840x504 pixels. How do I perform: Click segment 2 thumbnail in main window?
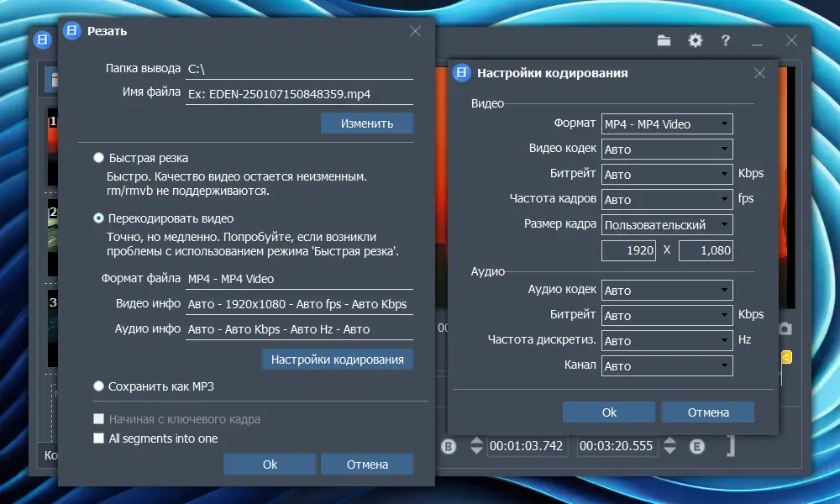click(52, 237)
